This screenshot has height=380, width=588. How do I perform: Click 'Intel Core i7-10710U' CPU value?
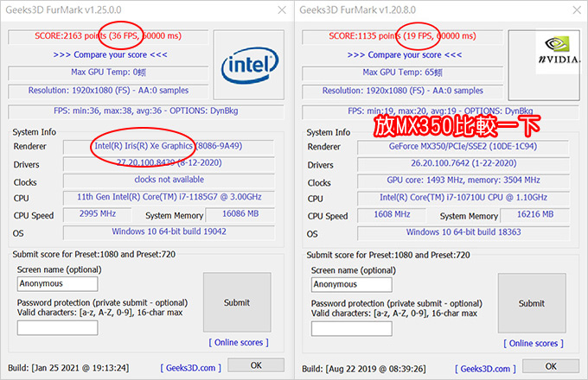(x=463, y=197)
